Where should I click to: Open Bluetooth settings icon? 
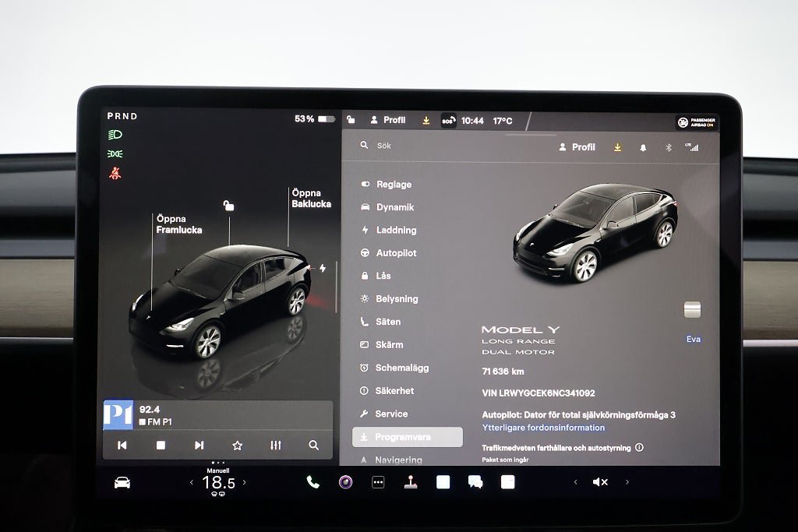(x=668, y=147)
